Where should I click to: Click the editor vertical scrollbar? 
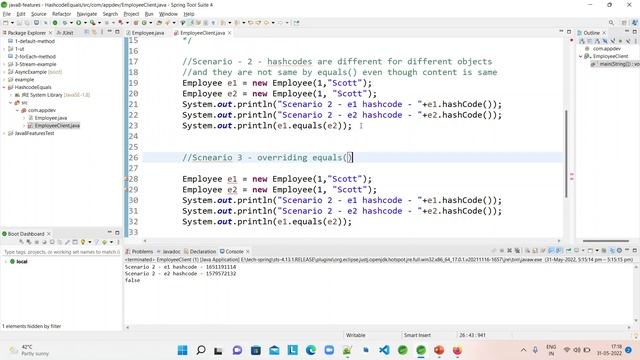click(566, 154)
